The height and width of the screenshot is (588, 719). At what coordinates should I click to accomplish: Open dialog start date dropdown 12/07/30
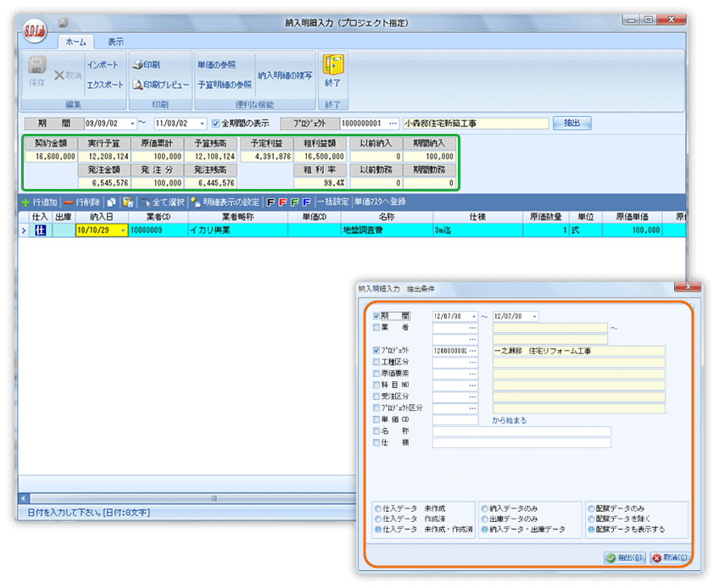(474, 317)
